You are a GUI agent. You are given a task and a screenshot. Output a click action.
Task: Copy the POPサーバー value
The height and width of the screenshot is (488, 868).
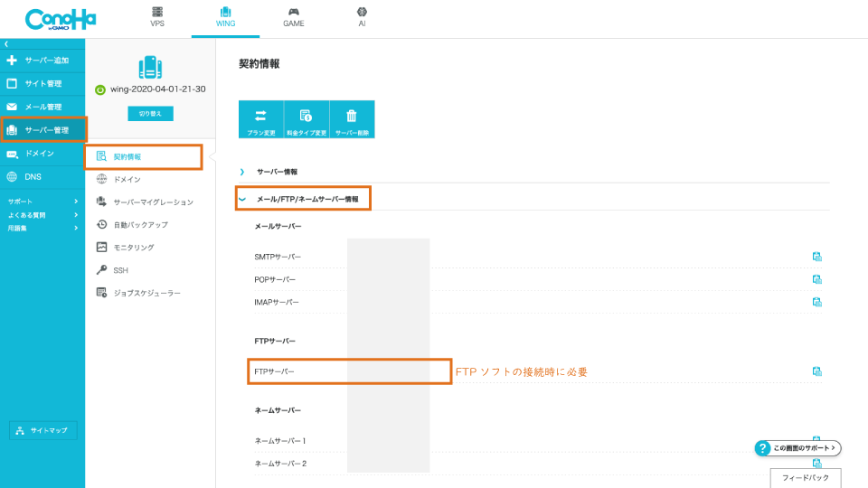point(816,279)
